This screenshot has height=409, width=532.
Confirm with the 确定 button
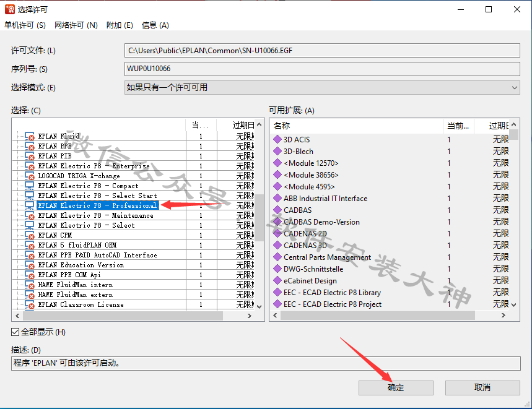coord(396,387)
